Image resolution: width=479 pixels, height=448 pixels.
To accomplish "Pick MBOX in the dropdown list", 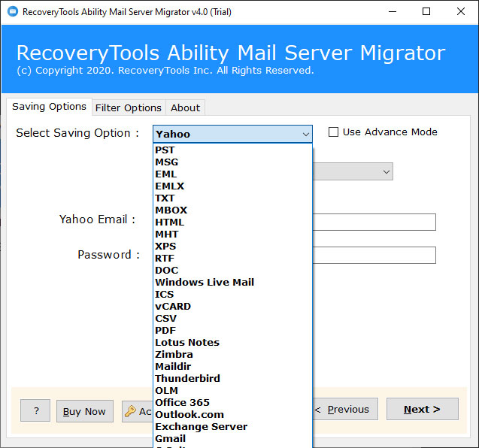I will click(232, 210).
